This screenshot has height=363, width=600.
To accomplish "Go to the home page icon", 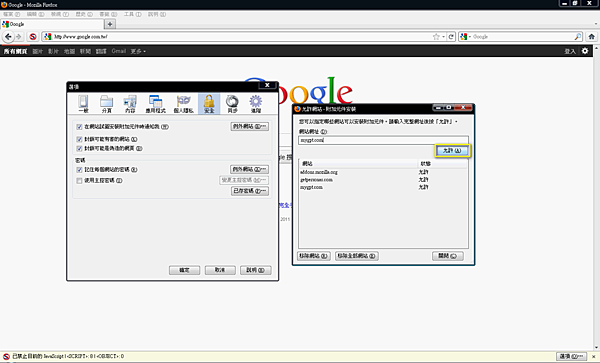I will point(591,37).
